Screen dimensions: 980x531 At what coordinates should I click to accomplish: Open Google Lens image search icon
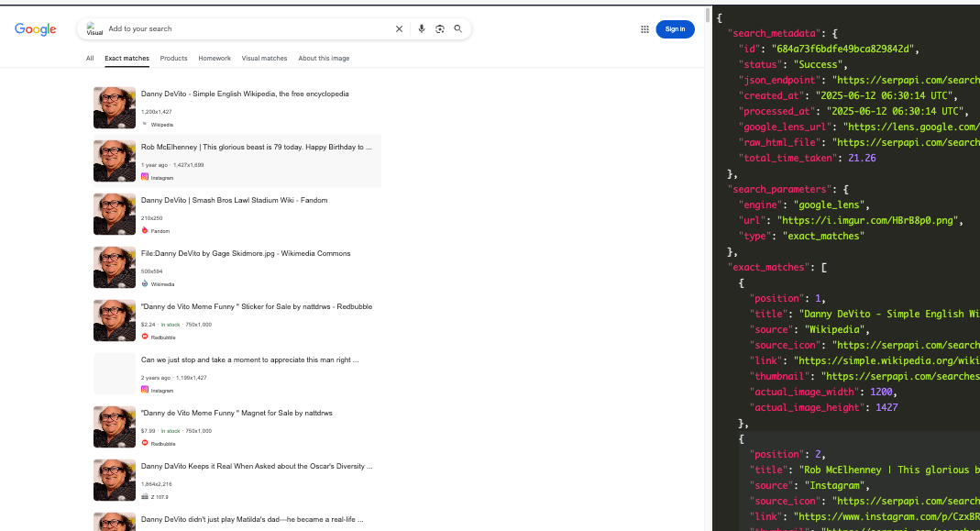click(x=440, y=28)
